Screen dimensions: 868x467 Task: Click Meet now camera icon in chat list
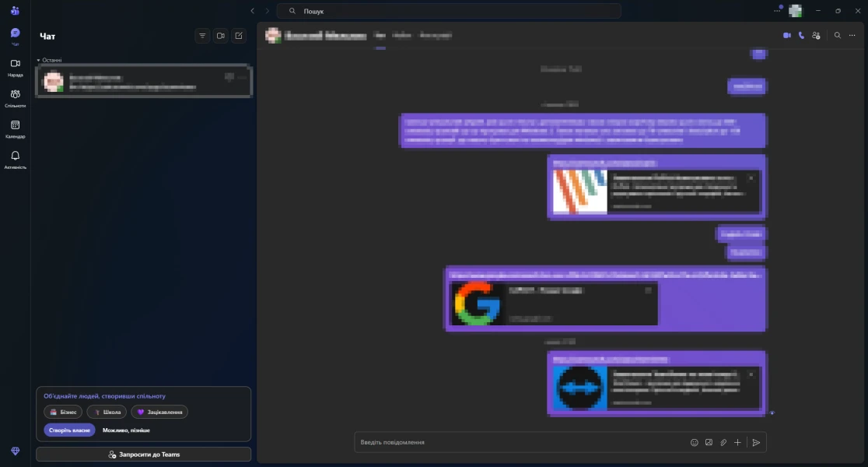click(220, 36)
